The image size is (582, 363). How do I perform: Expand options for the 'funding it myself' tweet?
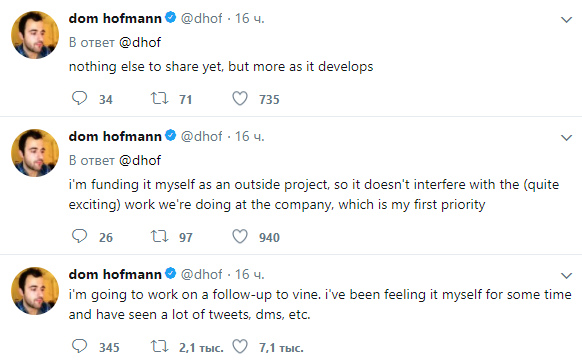pos(566,138)
